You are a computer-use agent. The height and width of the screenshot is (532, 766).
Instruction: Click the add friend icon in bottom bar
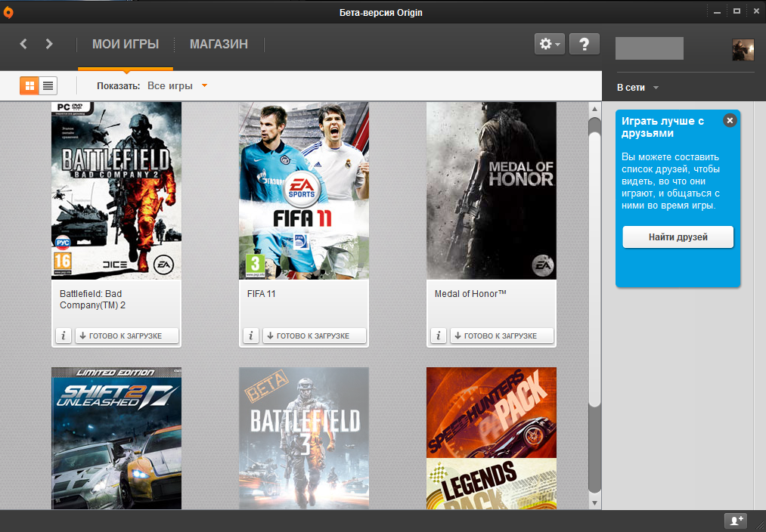coord(735,521)
